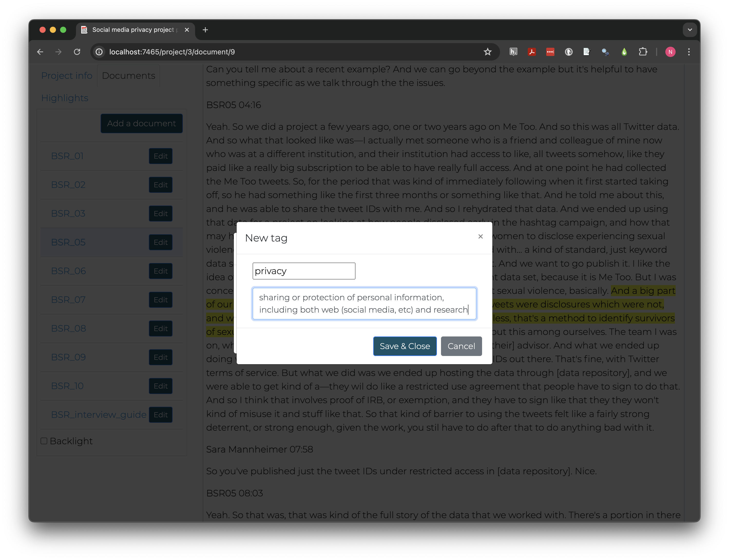Open BSR_03 document from sidebar

pyautogui.click(x=68, y=213)
